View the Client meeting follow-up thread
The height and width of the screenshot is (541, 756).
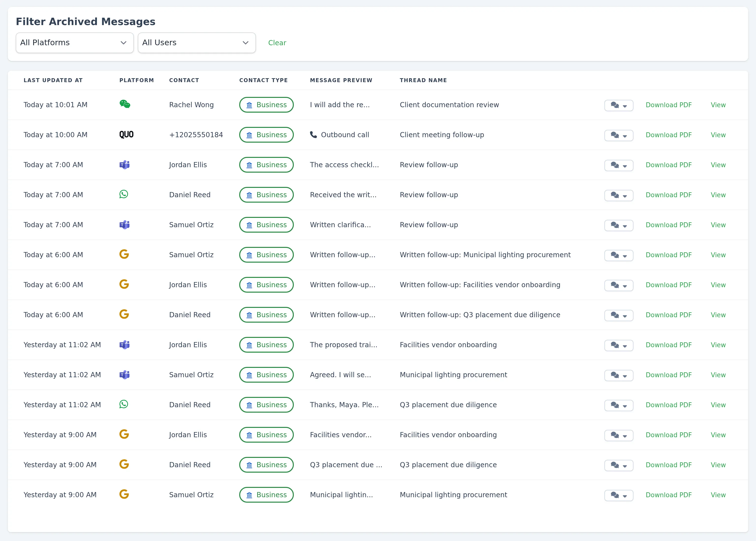(x=718, y=135)
